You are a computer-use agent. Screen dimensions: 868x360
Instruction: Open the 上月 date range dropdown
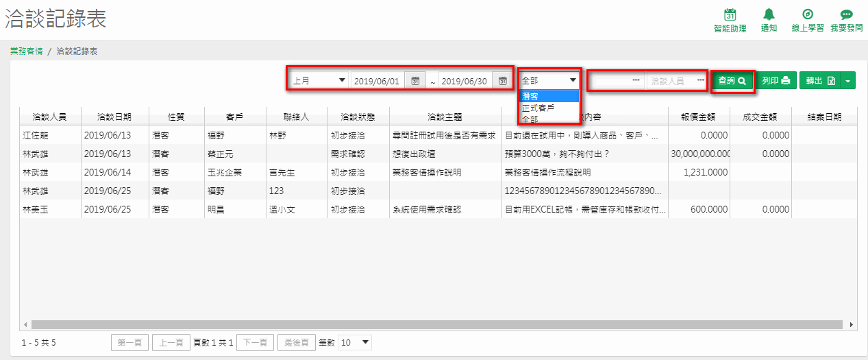point(319,81)
